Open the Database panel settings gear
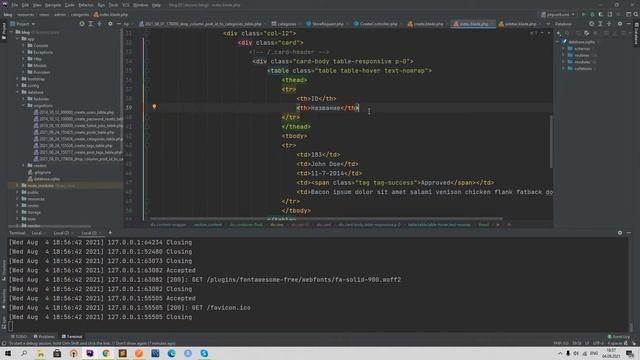640x360 pixels. tap(620, 24)
